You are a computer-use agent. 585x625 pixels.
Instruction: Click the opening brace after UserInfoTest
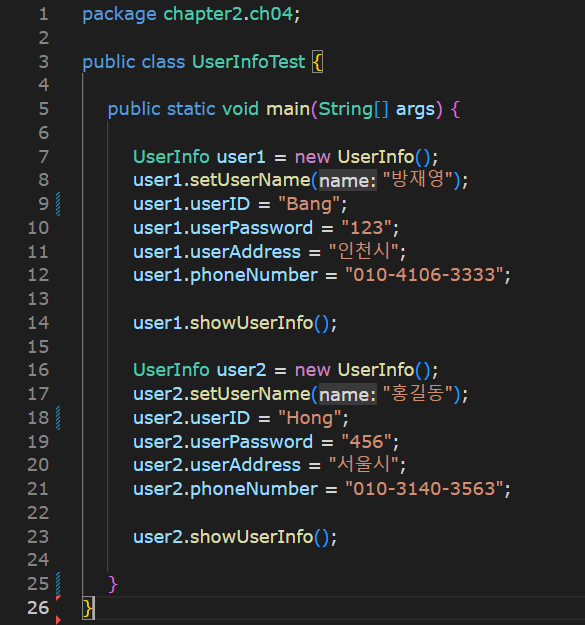317,62
